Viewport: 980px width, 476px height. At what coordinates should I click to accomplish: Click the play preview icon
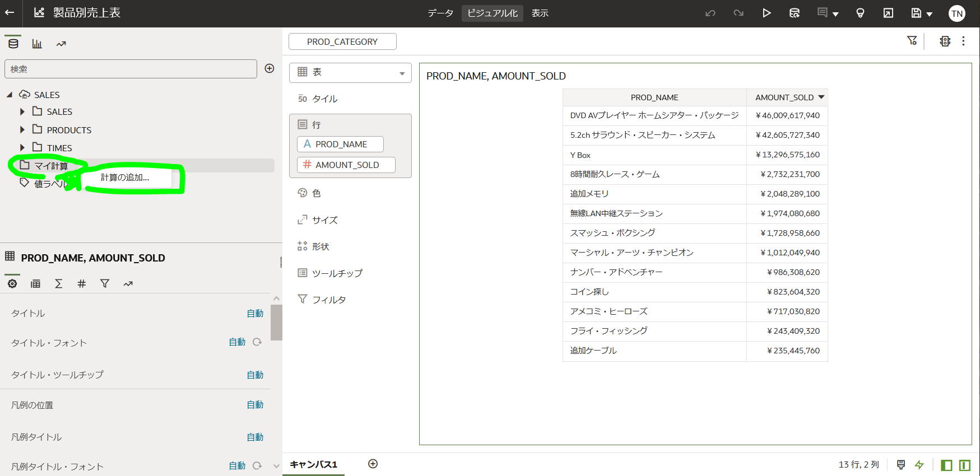pyautogui.click(x=767, y=13)
